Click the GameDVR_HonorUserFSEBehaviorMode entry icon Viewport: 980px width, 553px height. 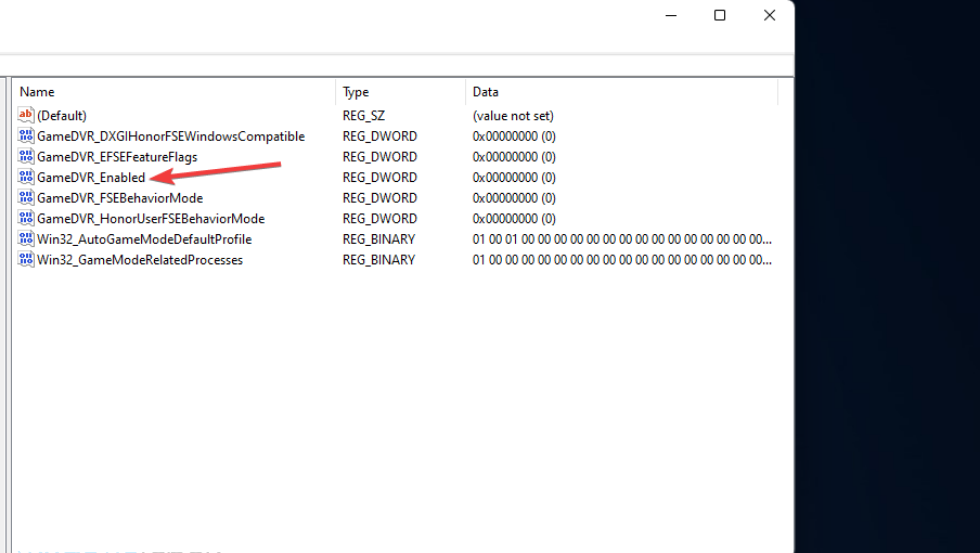(x=26, y=218)
